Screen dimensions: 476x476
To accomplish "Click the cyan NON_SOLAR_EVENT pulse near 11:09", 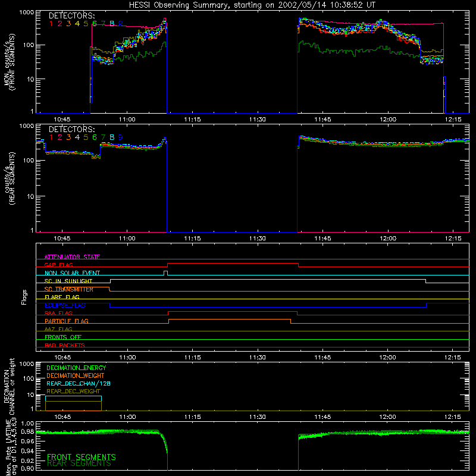I will (x=165, y=273).
